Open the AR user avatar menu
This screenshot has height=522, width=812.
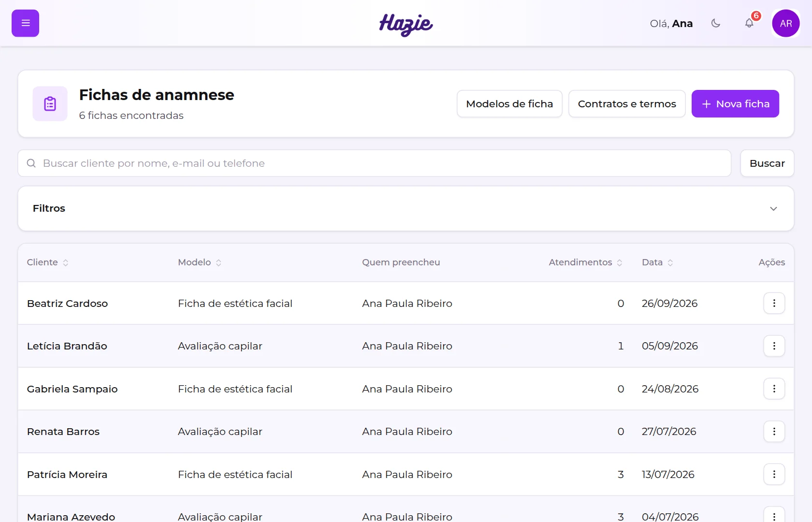pos(786,23)
